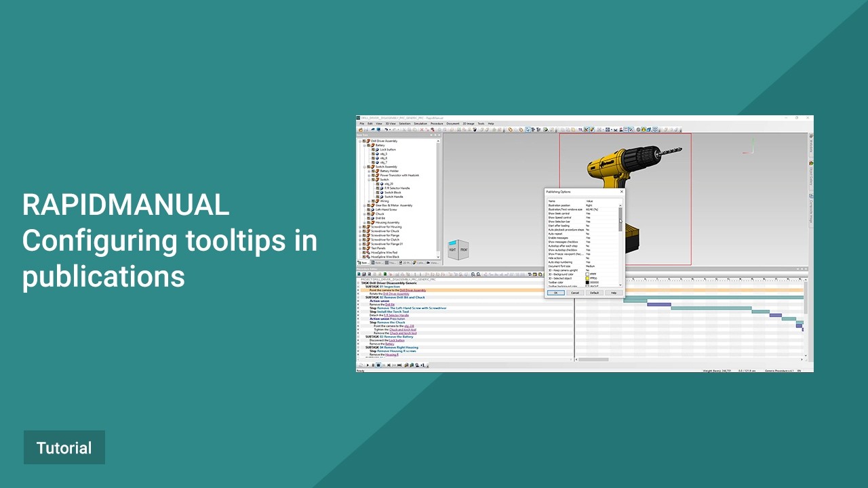Expand the Screwdriver for Flange node

click(x=360, y=235)
